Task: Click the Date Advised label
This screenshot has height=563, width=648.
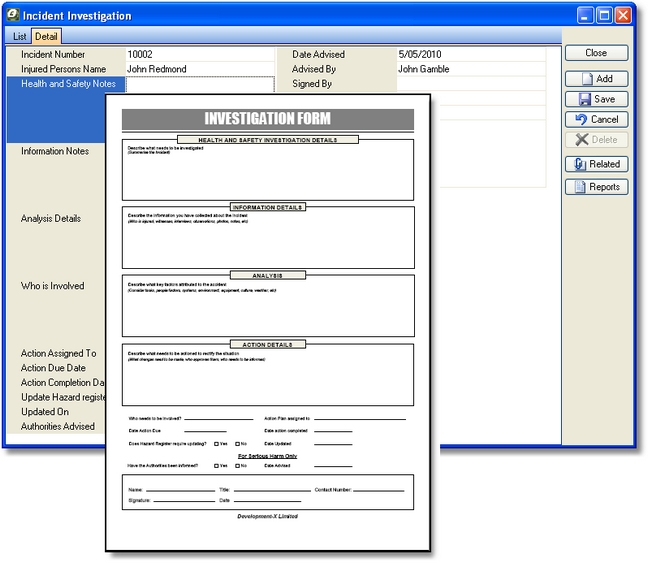Action: point(318,54)
